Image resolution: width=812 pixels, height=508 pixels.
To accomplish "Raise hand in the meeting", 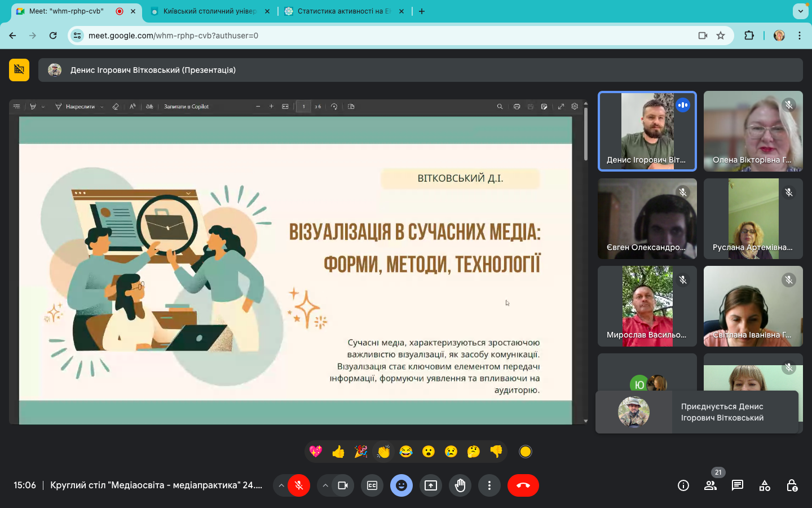I will [460, 485].
